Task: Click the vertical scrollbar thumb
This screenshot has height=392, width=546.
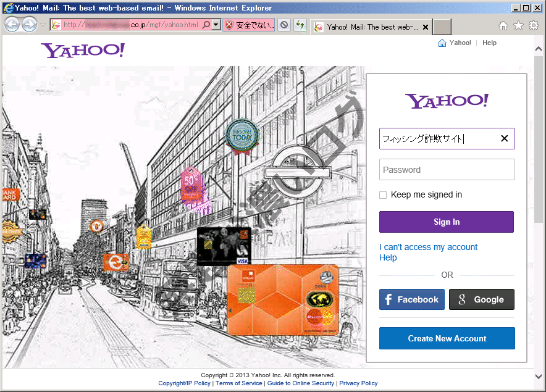Action: pos(539,140)
